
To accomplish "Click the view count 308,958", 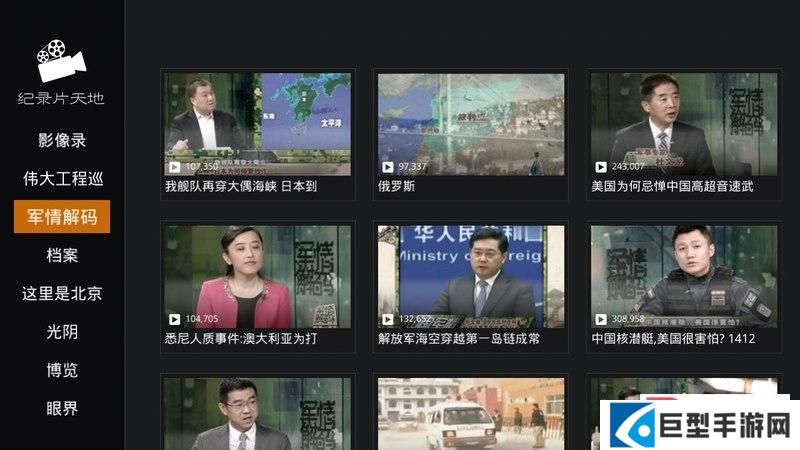I will coord(628,319).
